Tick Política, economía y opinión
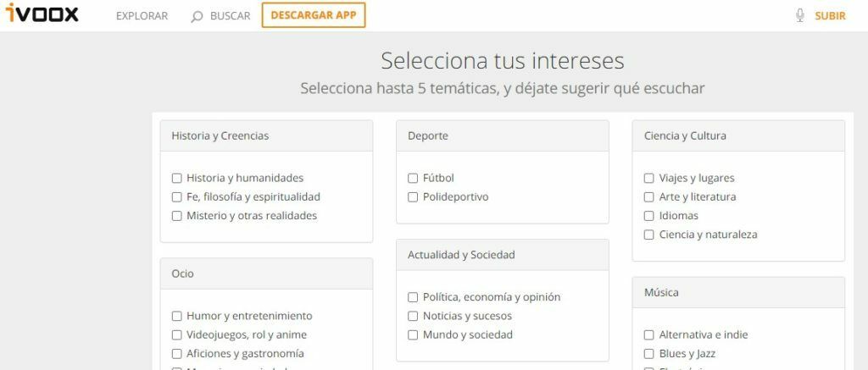868x370 pixels. click(x=413, y=297)
